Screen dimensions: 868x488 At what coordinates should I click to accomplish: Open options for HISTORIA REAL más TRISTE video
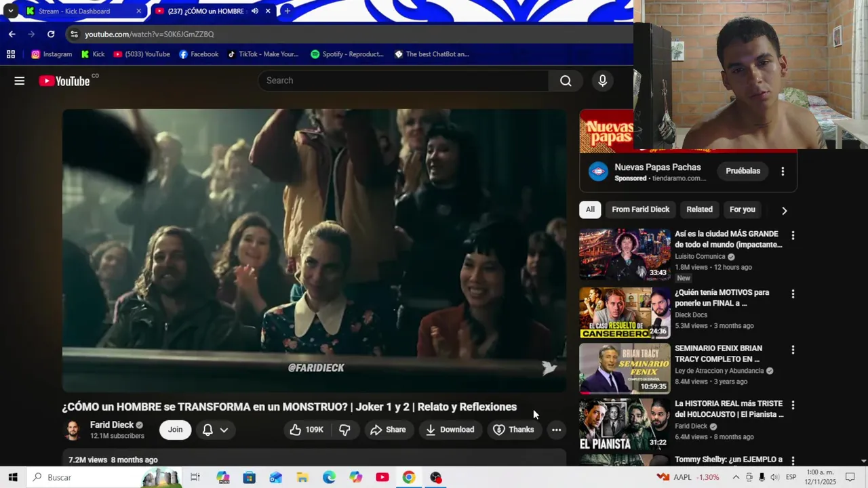[793, 405]
